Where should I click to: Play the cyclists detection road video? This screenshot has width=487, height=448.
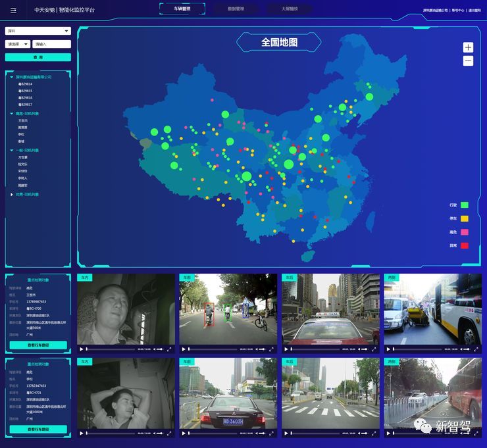184,349
